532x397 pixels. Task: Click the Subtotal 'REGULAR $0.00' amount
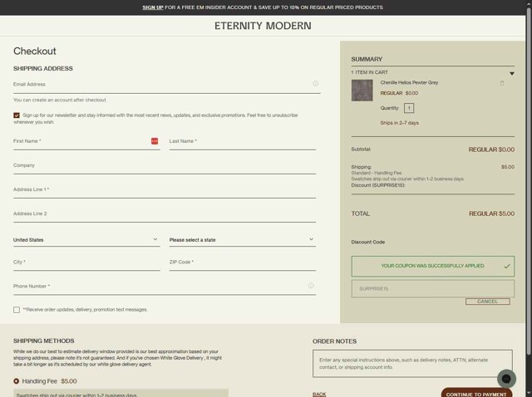click(491, 149)
